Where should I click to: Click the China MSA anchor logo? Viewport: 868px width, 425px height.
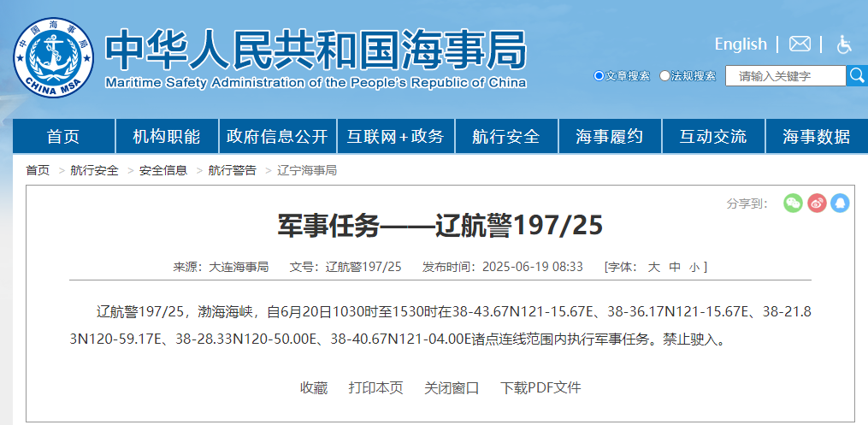[53, 59]
